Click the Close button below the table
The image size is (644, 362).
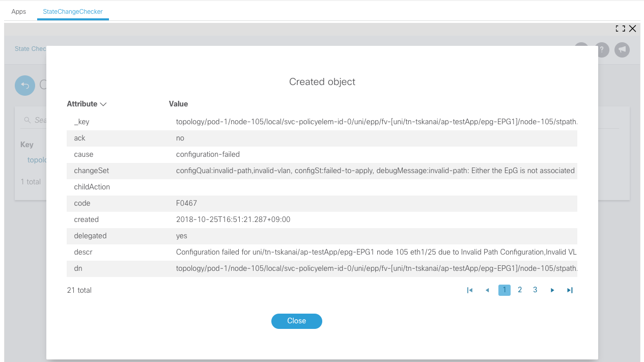(296, 321)
